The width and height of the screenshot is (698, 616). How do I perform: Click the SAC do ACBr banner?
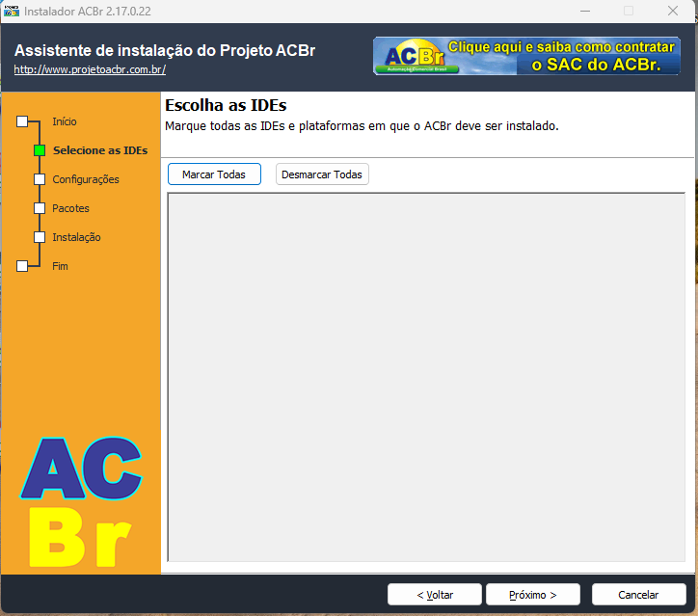(526, 56)
